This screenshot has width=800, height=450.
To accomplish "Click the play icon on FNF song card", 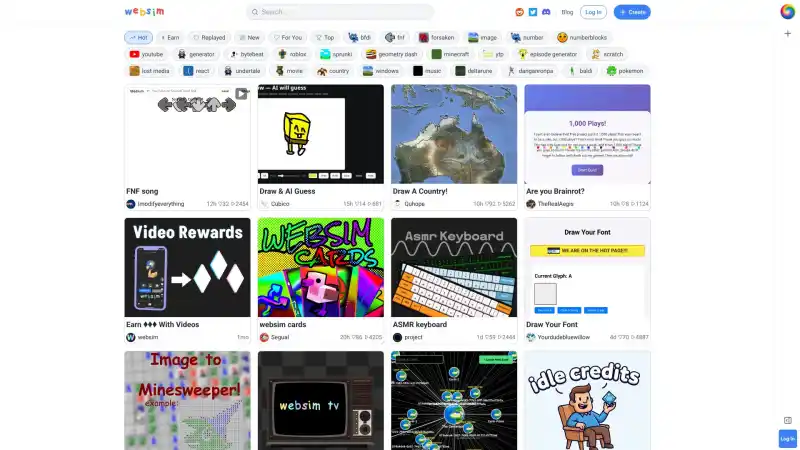I will pyautogui.click(x=241, y=94).
